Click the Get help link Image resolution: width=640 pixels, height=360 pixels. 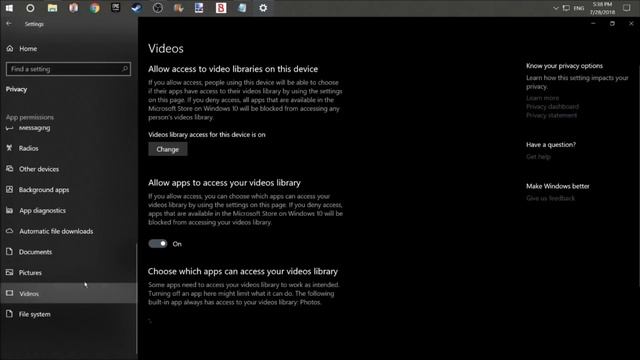538,157
